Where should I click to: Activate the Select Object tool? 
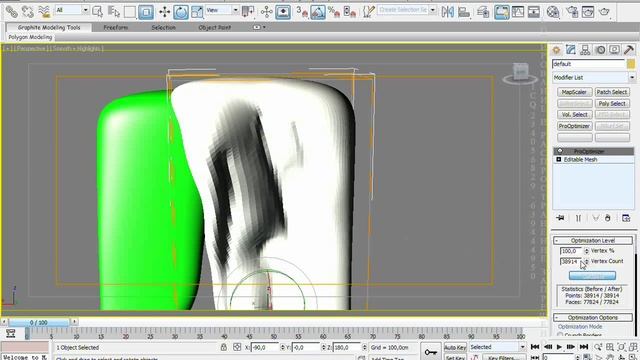[x=98, y=11]
